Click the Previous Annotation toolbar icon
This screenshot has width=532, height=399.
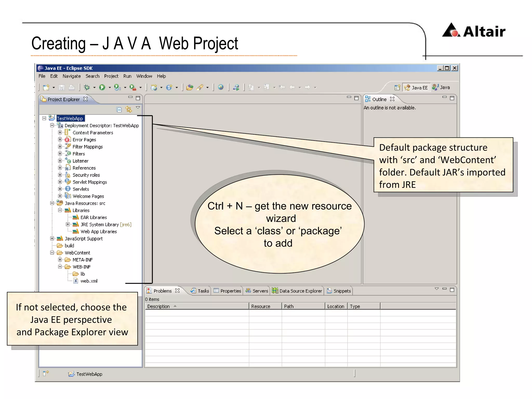267,88
